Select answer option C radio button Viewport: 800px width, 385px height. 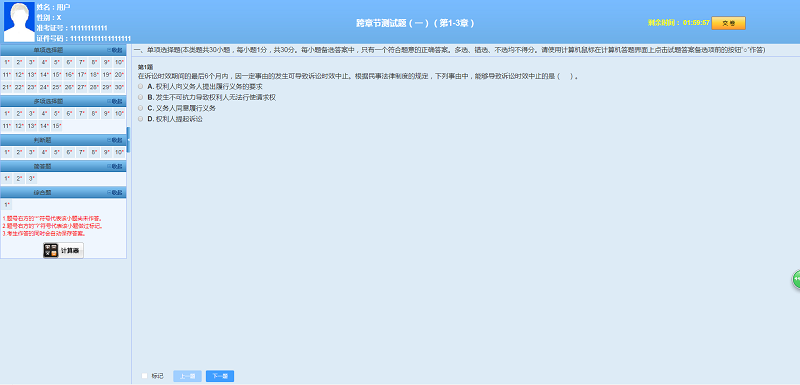[141, 108]
